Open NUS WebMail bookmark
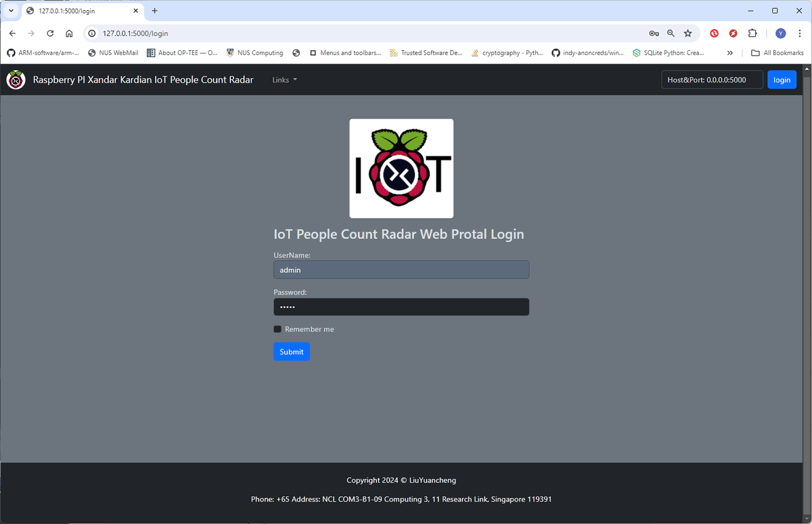Screen dimensions: 812x524 [113, 53]
